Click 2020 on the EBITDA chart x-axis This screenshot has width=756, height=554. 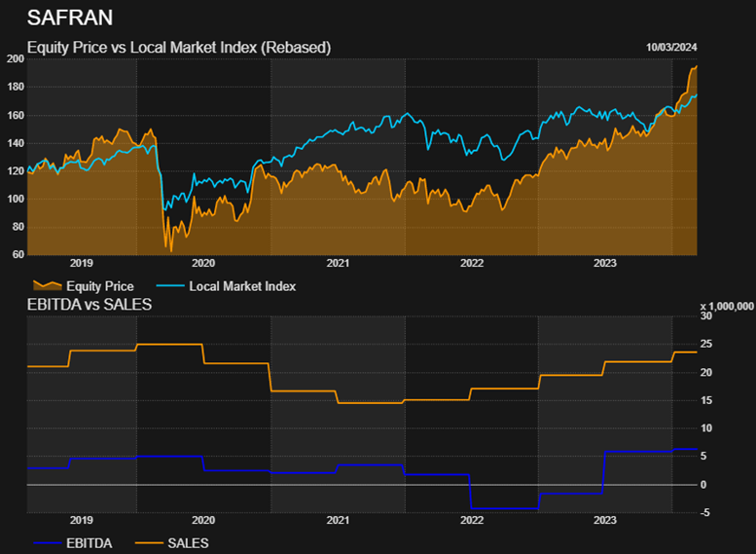(x=203, y=520)
